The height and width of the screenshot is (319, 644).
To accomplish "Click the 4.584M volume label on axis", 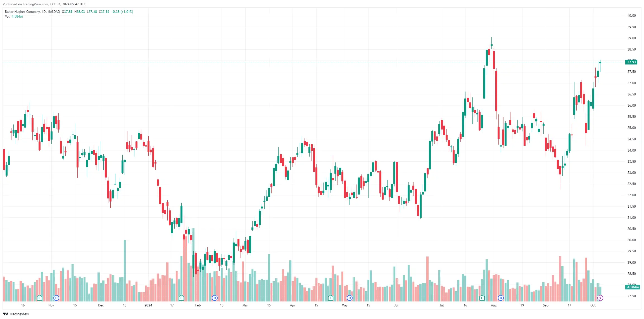I will pos(633,287).
